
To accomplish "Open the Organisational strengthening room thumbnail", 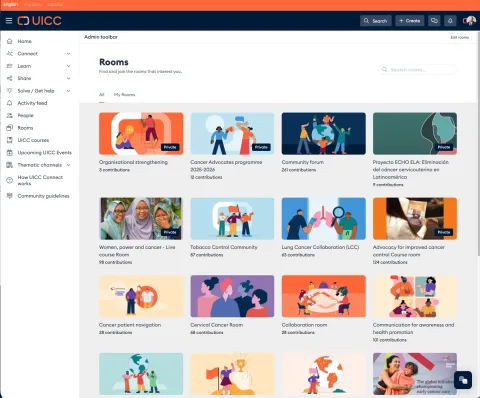I will [141, 134].
